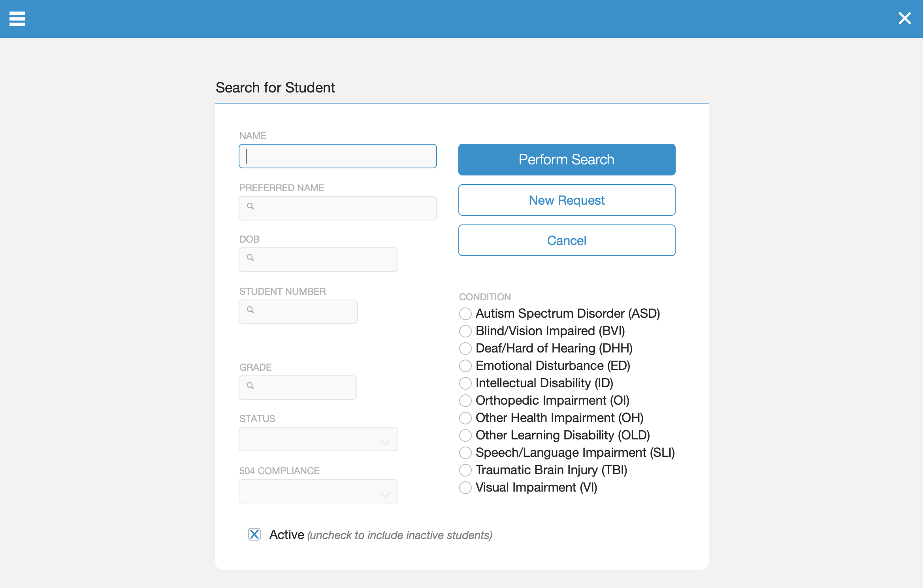The width and height of the screenshot is (923, 588).
Task: Close the search dialog with X icon
Action: [904, 18]
